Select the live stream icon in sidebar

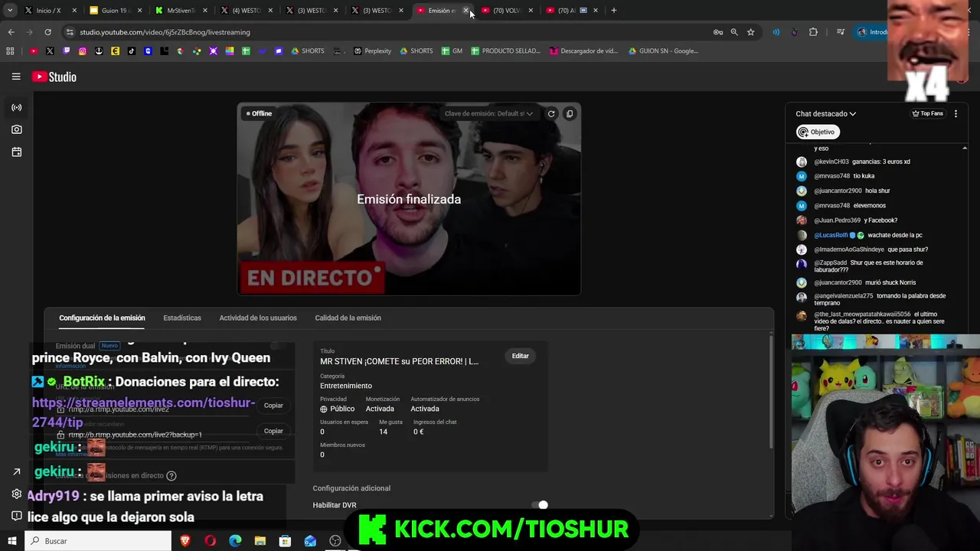pyautogui.click(x=16, y=107)
